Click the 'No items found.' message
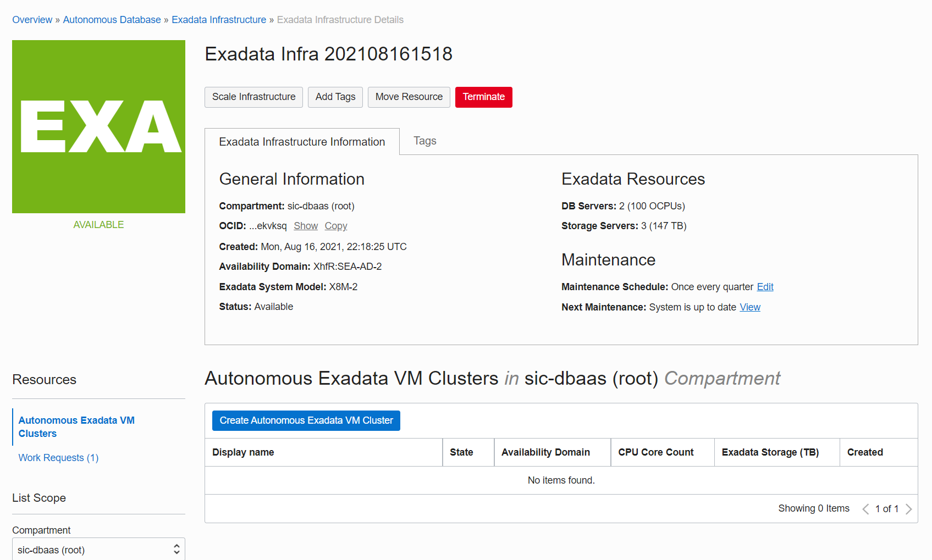The height and width of the screenshot is (560, 932). pyautogui.click(x=561, y=480)
